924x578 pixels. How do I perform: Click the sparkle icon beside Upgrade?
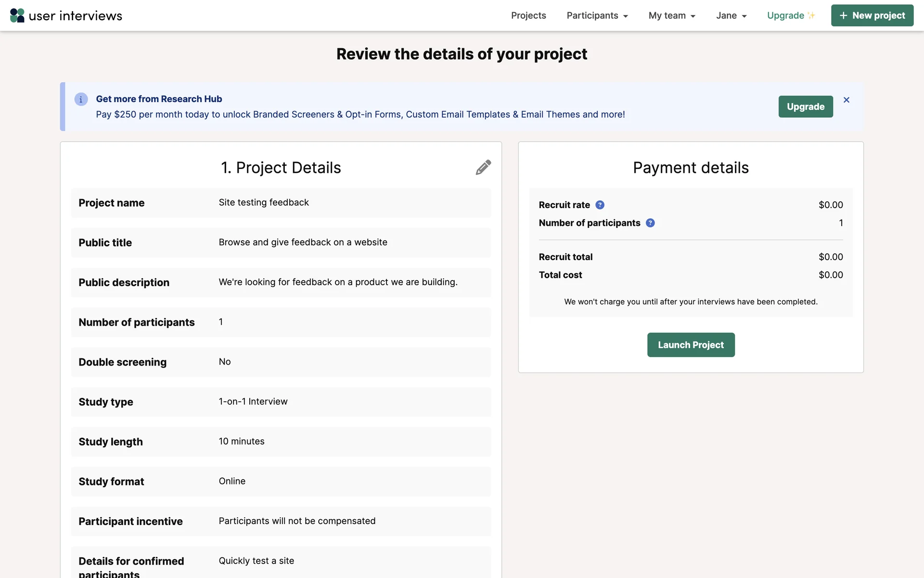pos(811,15)
